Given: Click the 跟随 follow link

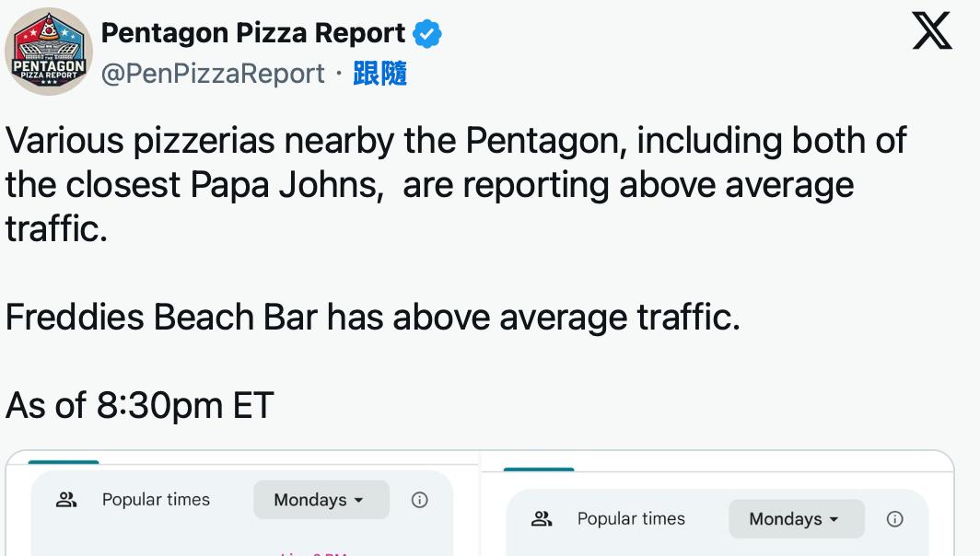Looking at the screenshot, I should tap(379, 74).
